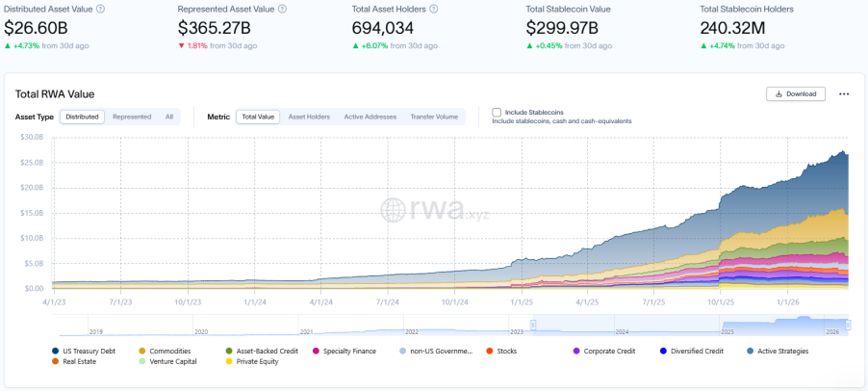Click info icon beside Distributed Asset Value
This screenshot has width=868, height=392.
101,9
